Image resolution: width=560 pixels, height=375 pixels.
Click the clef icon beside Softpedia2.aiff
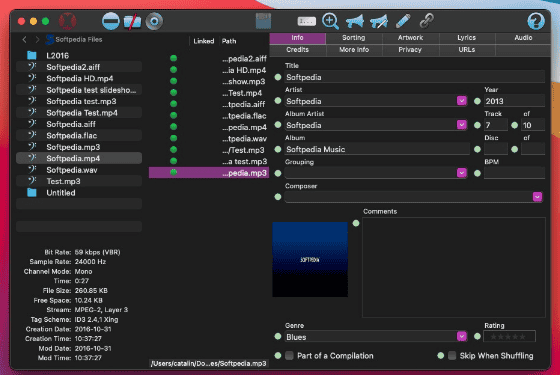tap(32, 67)
